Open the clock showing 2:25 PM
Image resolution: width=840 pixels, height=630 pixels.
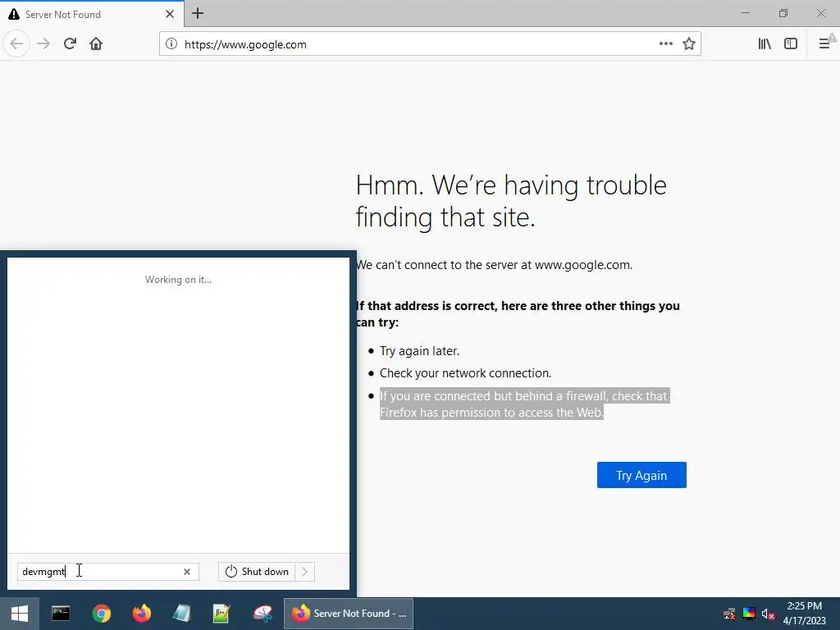coord(804,614)
